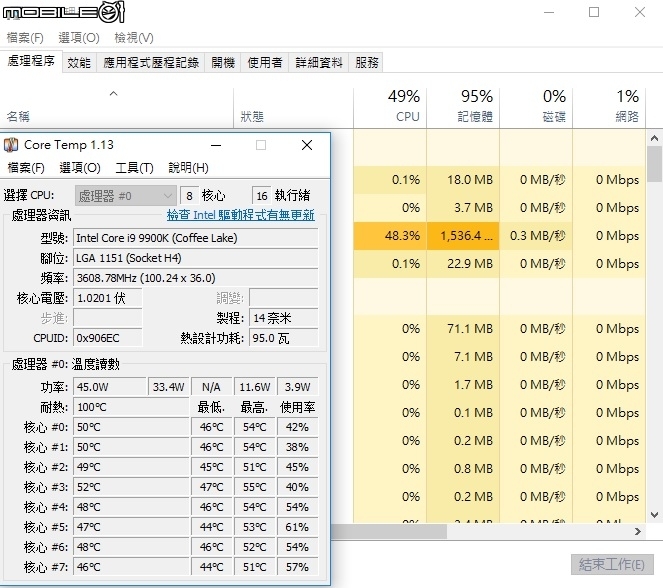Sort by 0% 磁碟 column header
Image resolution: width=663 pixels, height=588 pixels.
536,107
